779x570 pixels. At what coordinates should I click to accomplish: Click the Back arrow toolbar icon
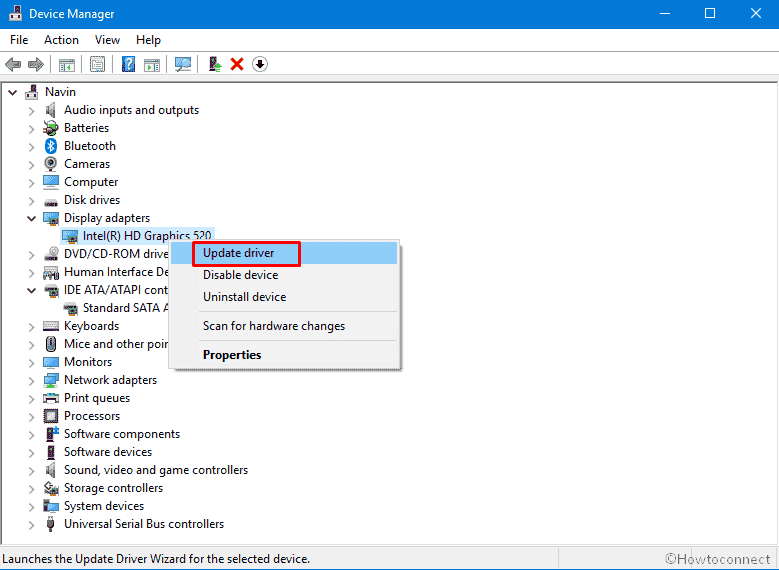[x=13, y=64]
